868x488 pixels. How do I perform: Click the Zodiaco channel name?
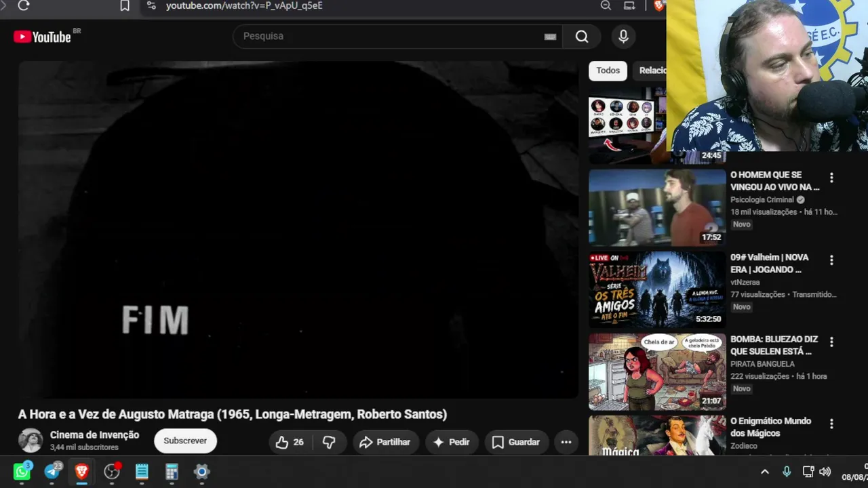pos(744,446)
